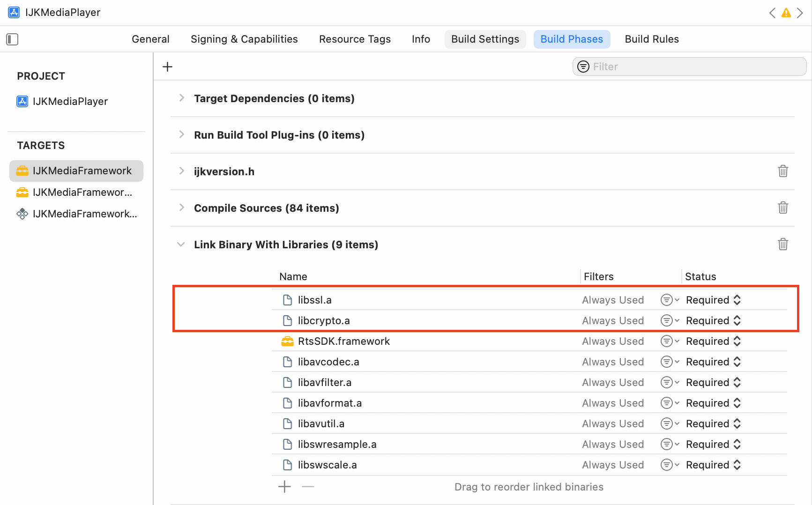The image size is (812, 505).
Task: Open the Build Settings tab
Action: coord(485,39)
